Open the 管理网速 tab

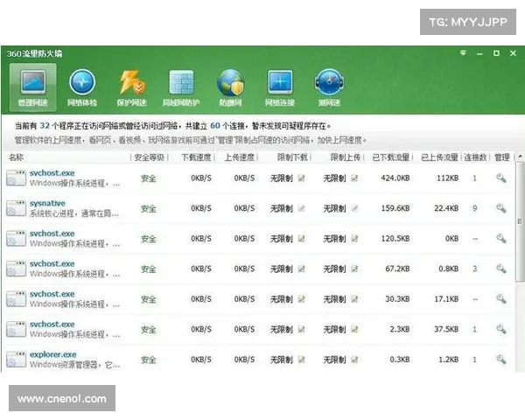click(x=33, y=87)
